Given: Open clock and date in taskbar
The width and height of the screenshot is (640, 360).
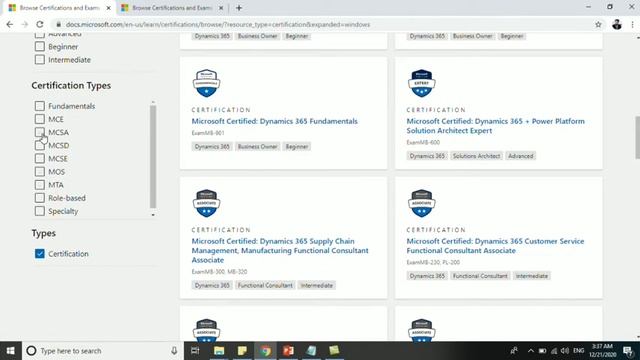Looking at the screenshot, I should pyautogui.click(x=602, y=351).
